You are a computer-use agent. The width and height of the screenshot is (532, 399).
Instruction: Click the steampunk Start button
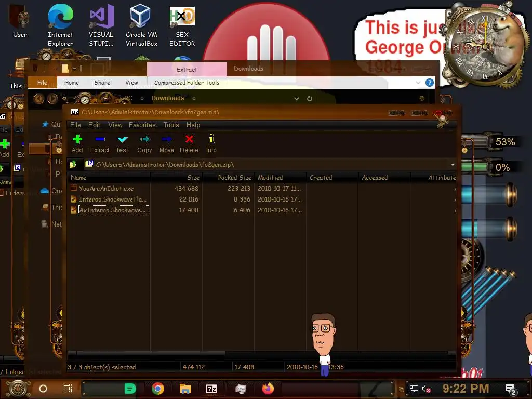pos(18,389)
